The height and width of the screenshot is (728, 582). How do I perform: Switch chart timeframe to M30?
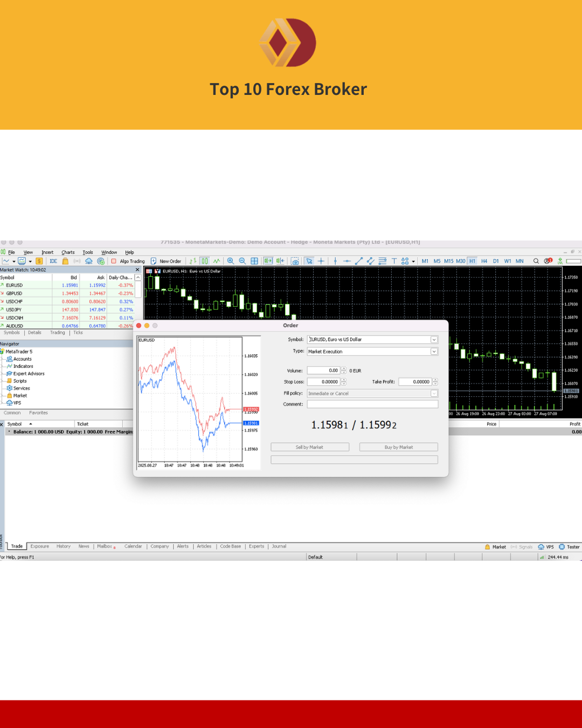(461, 261)
